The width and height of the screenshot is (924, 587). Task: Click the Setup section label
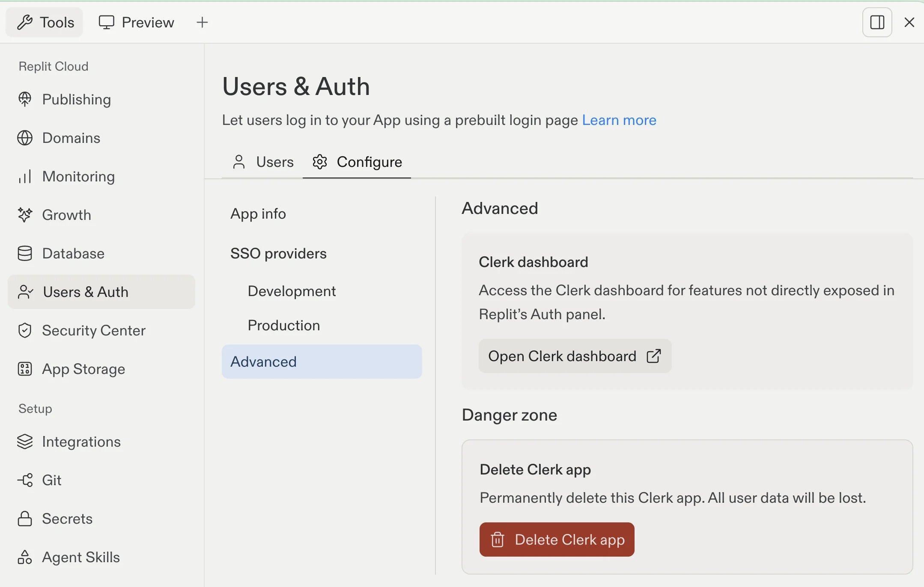(x=35, y=409)
